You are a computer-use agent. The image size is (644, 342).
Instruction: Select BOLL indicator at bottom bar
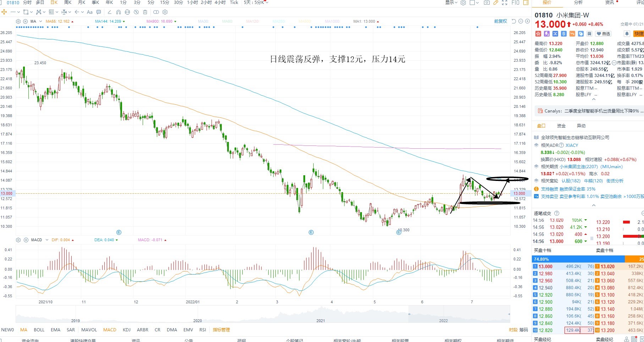click(39, 330)
